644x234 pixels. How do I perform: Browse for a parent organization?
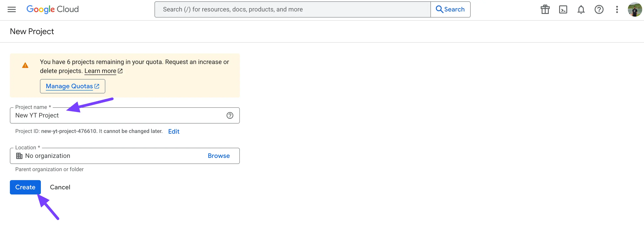(218, 155)
